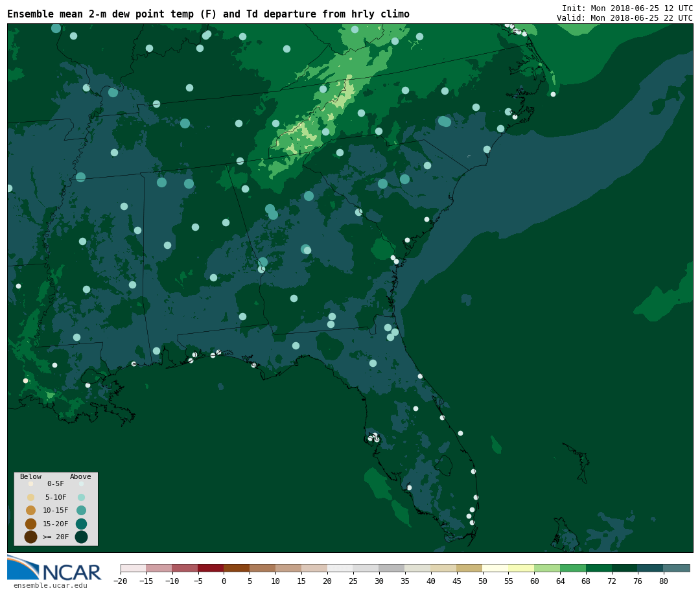Click the colorbar tick label '-20'
Screen dimensions: 700x593
pyautogui.click(x=120, y=581)
